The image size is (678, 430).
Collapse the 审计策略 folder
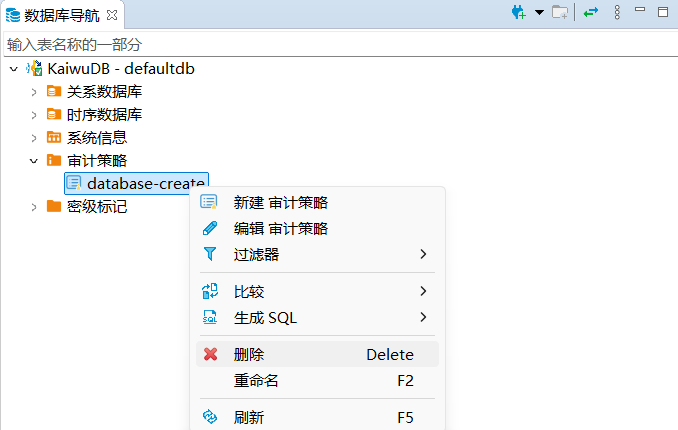33,161
